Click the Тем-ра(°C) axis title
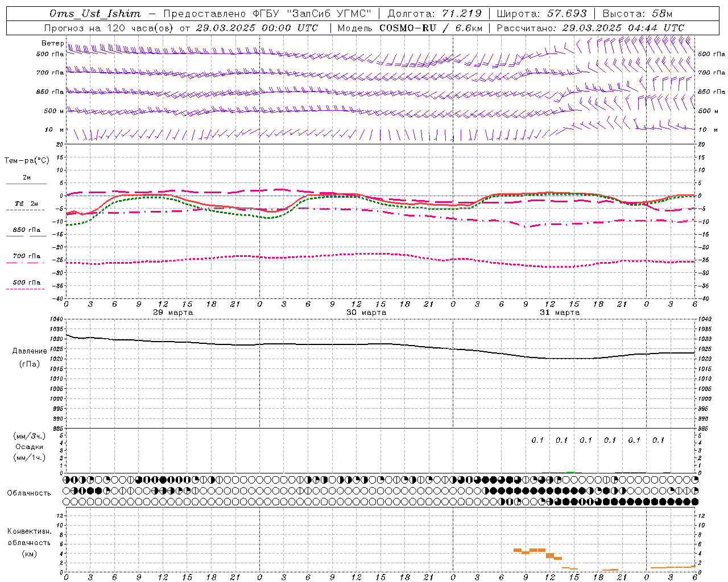Image resolution: width=728 pixels, height=582 pixels. [27, 161]
